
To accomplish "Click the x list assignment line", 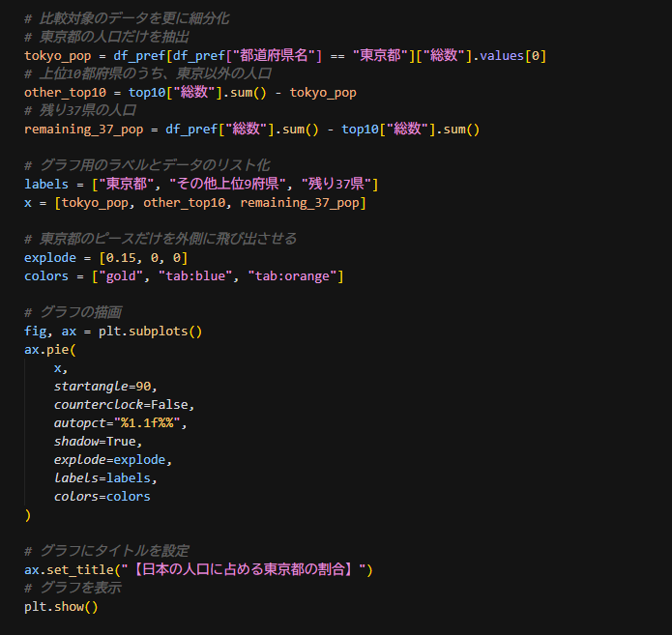I will pos(195,203).
